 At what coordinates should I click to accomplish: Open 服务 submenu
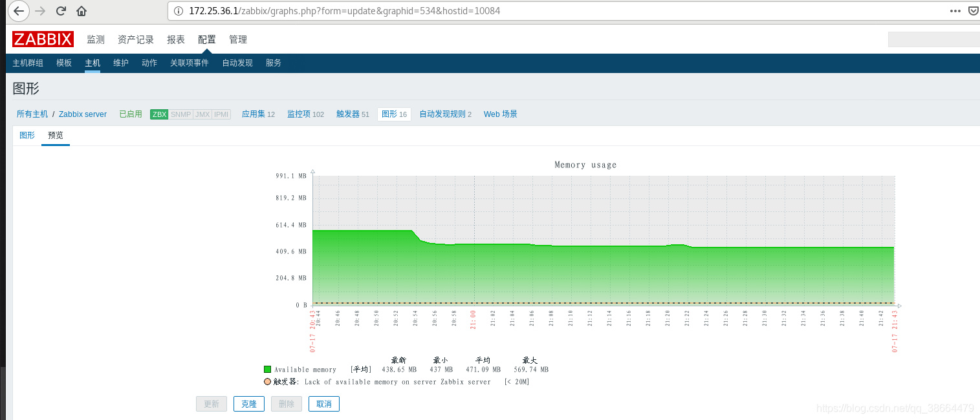click(274, 63)
